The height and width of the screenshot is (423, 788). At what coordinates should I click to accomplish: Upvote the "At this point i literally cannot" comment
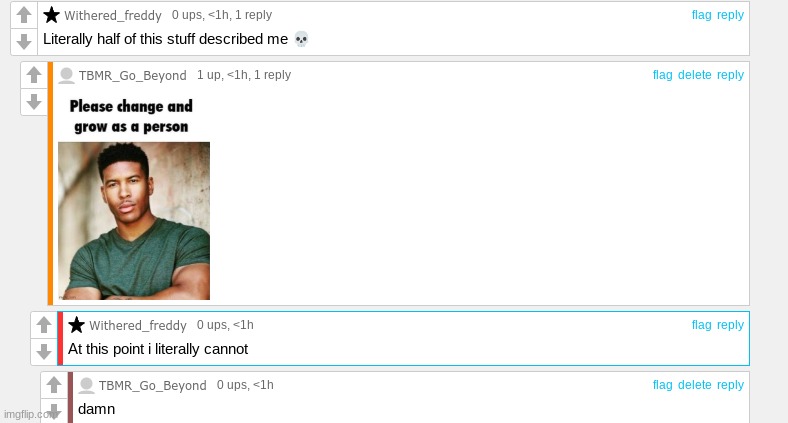(44, 325)
